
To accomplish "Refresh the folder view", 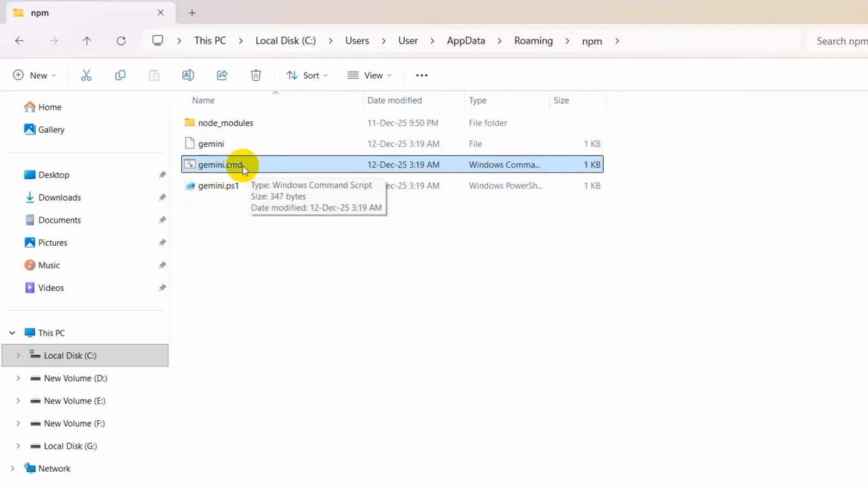I will click(x=121, y=41).
